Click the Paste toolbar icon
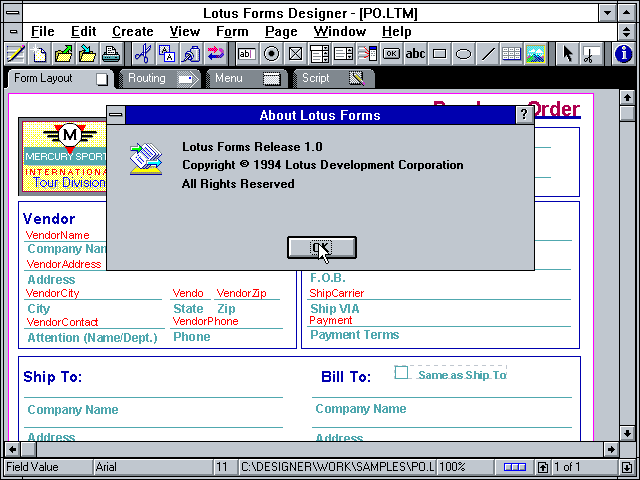Image resolution: width=640 pixels, height=480 pixels. tap(191, 54)
